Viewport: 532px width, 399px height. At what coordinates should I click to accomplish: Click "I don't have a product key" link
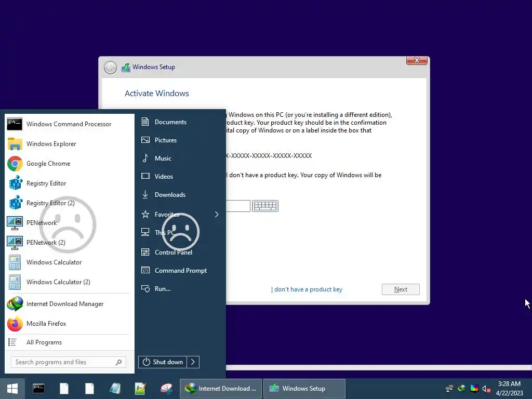(307, 289)
